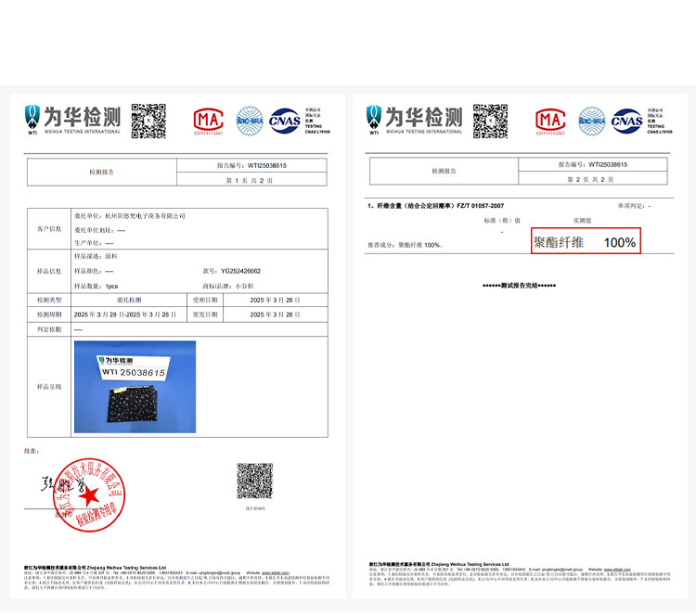Click the WTI logo on page 1
Image resolution: width=696 pixels, height=616 pixels.
click(32, 119)
